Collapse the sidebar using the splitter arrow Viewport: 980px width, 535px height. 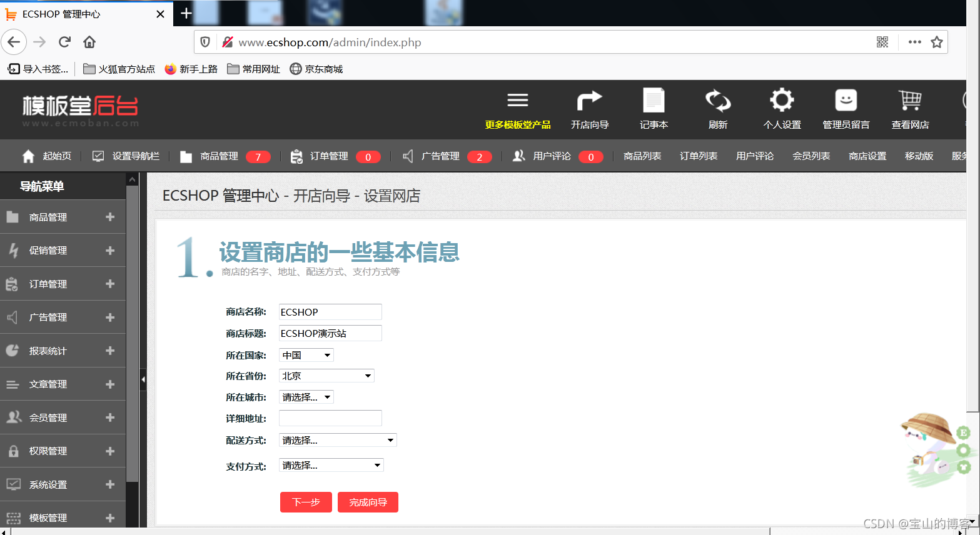(x=143, y=379)
